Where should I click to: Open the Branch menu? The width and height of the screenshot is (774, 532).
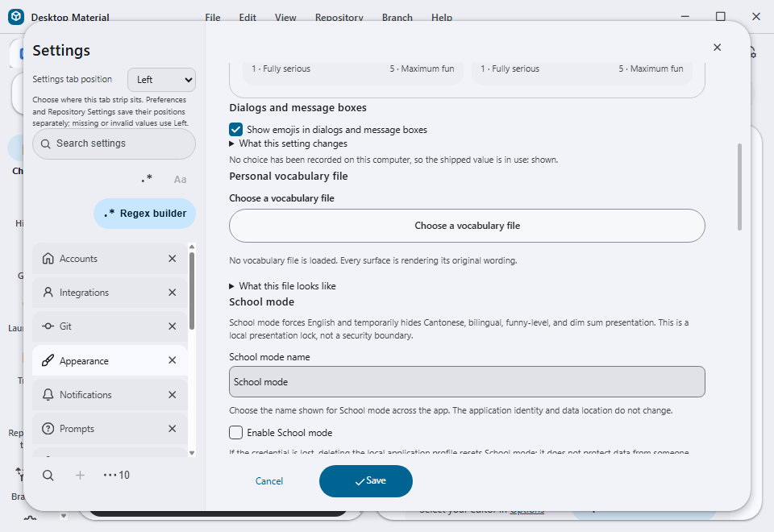pos(397,18)
